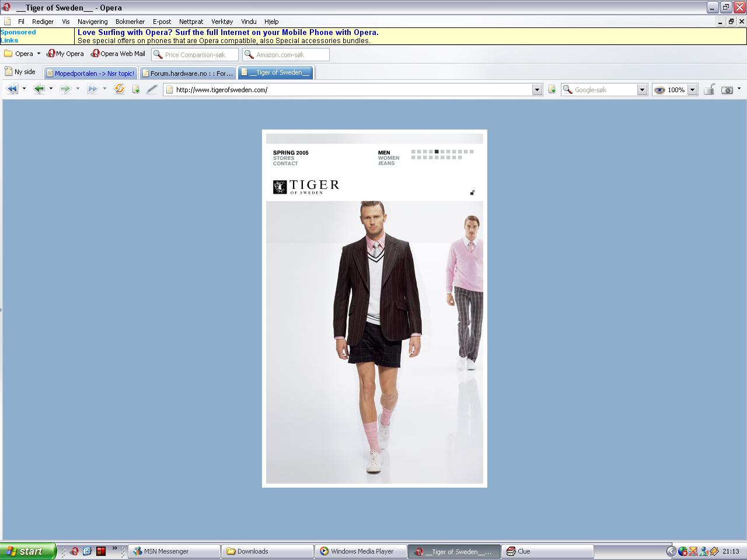Click the panel toggle on left edge
Image resolution: width=747 pixels, height=560 pixels.
(1, 309)
